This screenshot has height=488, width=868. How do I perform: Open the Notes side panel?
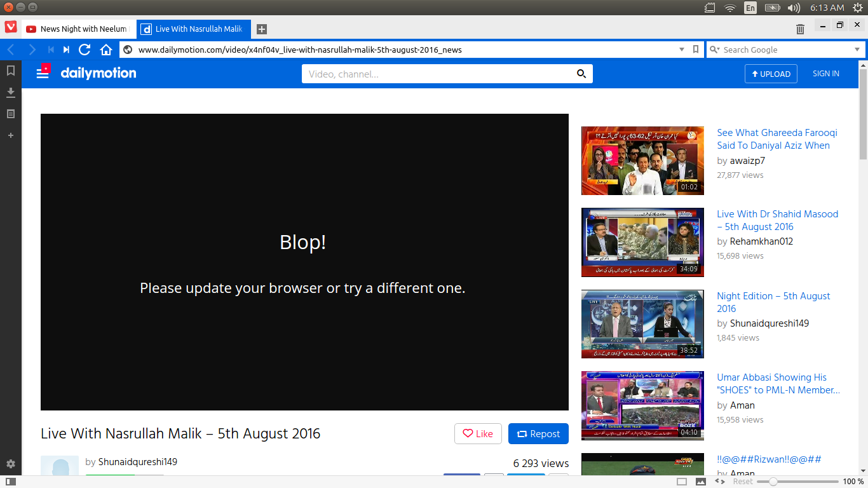tap(11, 114)
